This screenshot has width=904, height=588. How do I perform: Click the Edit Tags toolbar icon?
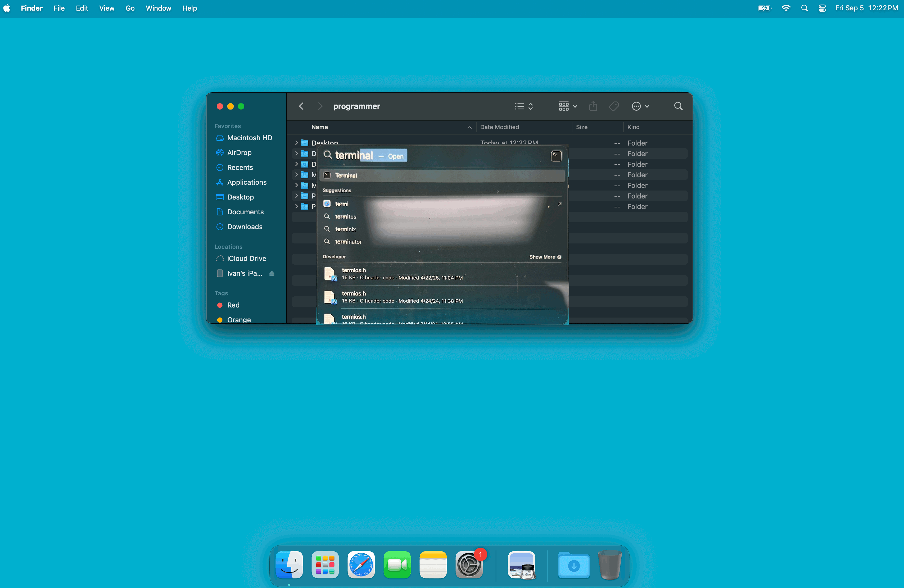(x=614, y=106)
